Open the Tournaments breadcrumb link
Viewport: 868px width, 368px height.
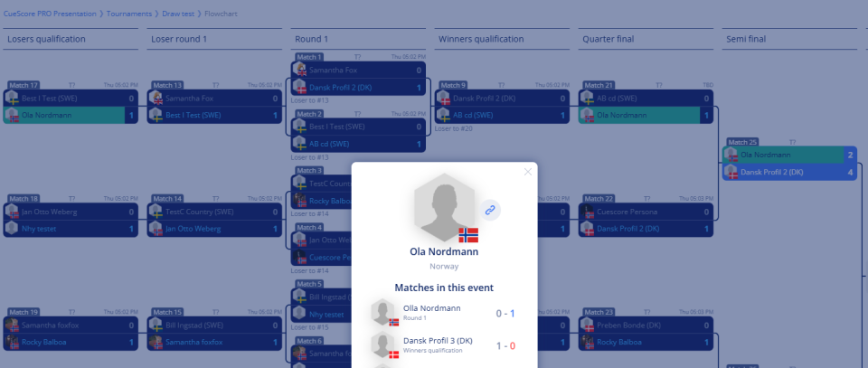coord(129,14)
